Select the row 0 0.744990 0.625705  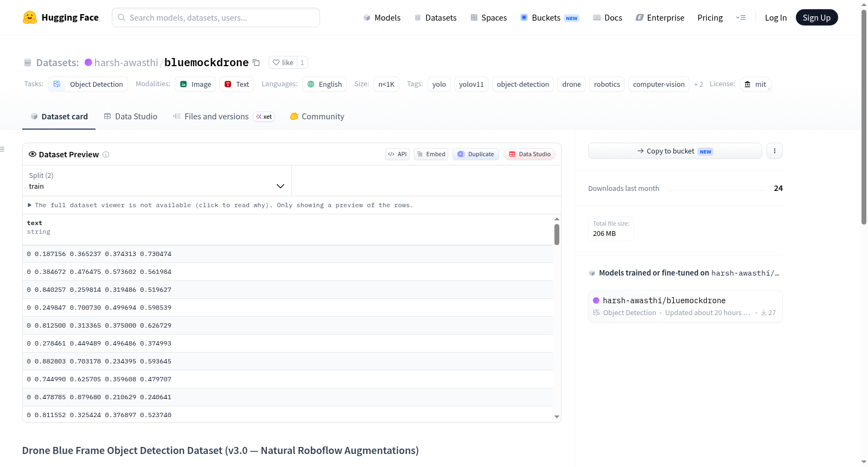pos(288,379)
